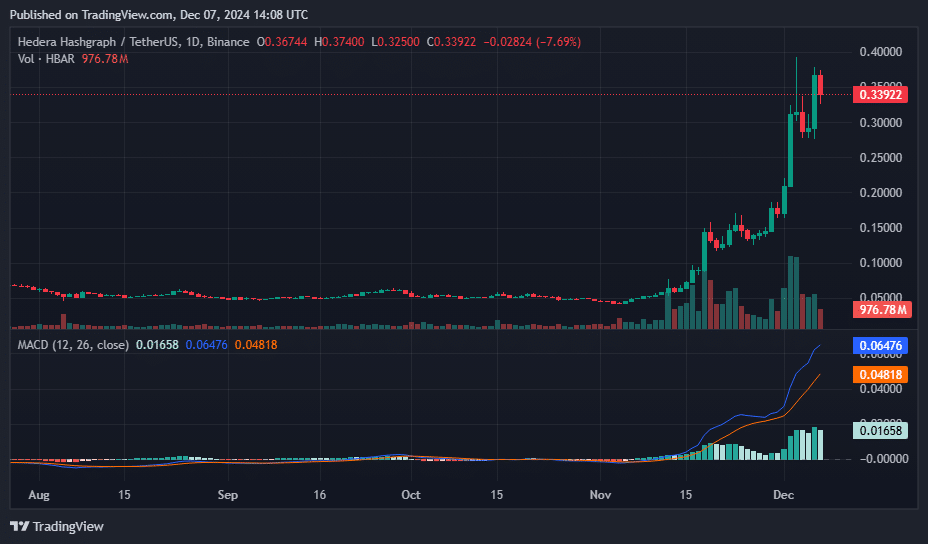928x544 pixels.
Task: Click the 0.10000 price axis tick
Action: tap(881, 262)
